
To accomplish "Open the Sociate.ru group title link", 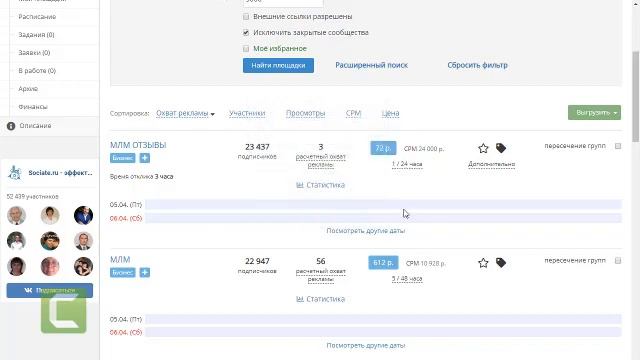I will click(x=60, y=173).
